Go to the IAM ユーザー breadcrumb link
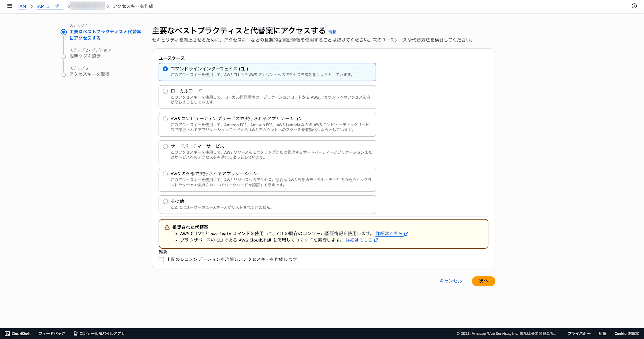This screenshot has height=339, width=644. click(50, 6)
